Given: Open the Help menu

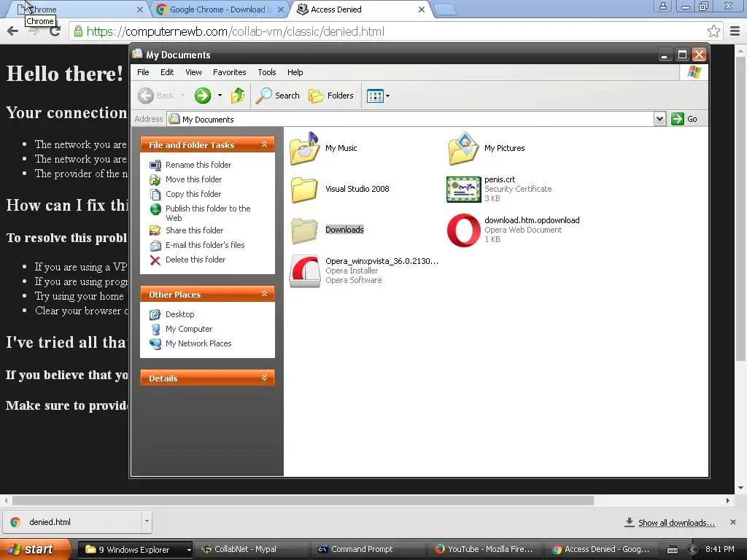Looking at the screenshot, I should 295,72.
